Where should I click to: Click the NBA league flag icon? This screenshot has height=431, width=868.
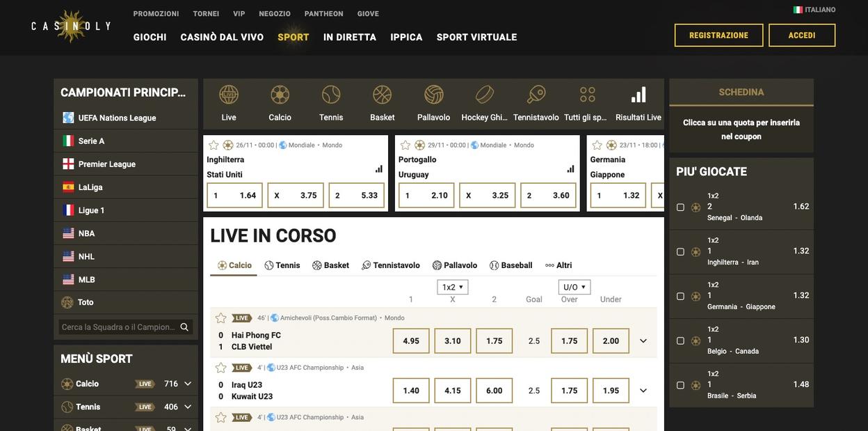pos(68,233)
